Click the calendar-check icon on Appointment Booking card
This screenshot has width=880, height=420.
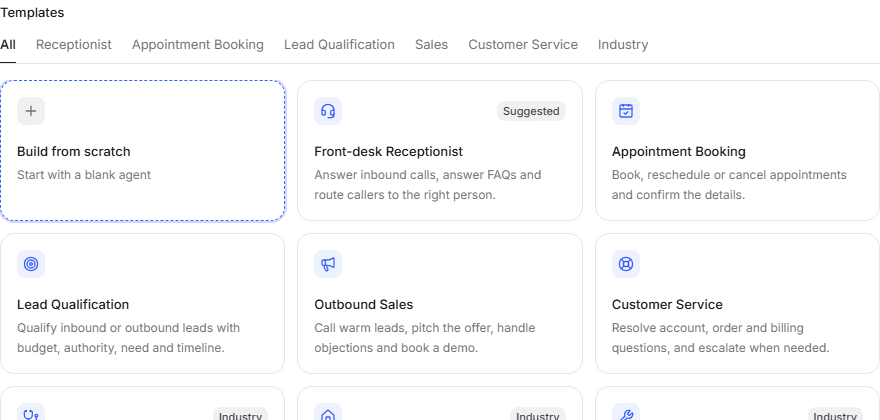click(626, 111)
